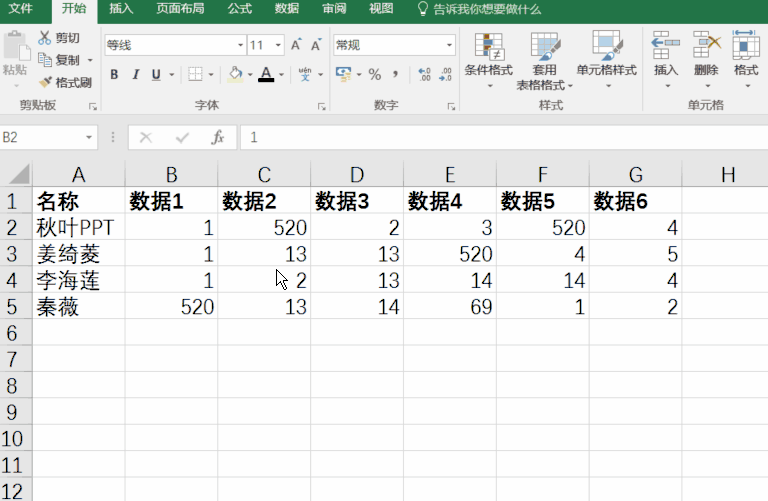
Task: Click the Delete cells icon
Action: (706, 45)
